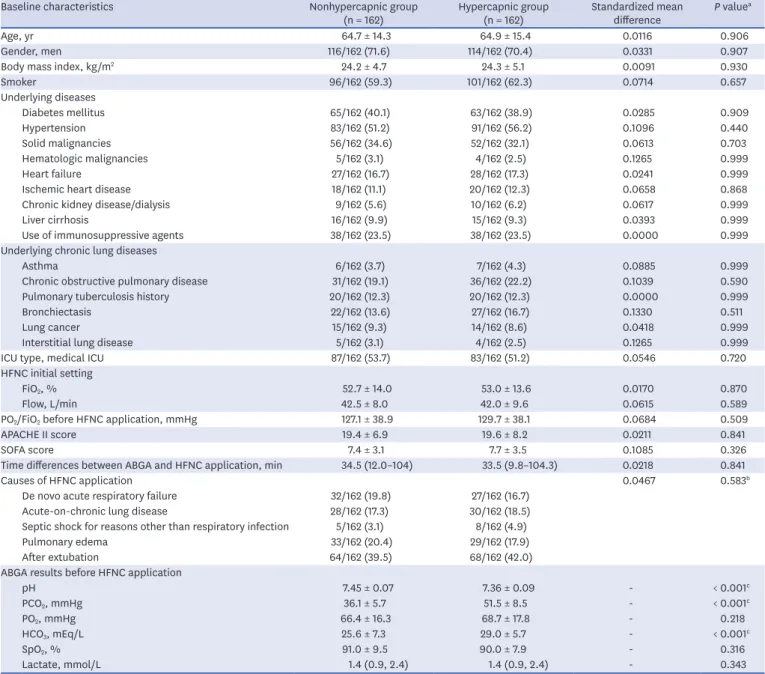
Task: Click the 'Interstitial lung disease' row label
Action: point(77,343)
